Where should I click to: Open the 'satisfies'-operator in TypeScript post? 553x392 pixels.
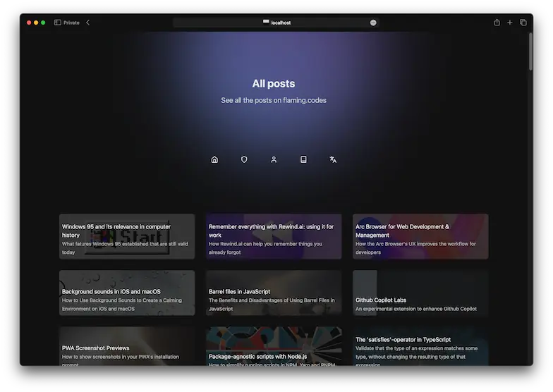click(x=420, y=346)
